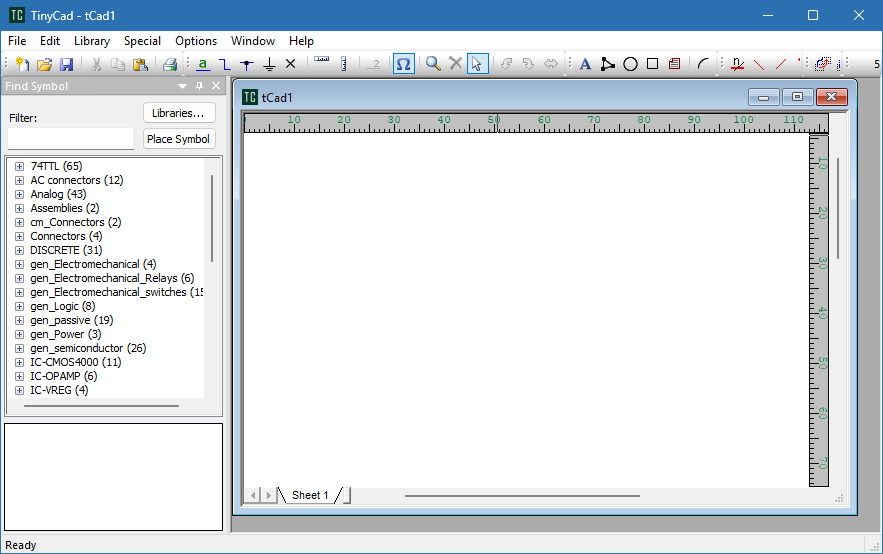The width and height of the screenshot is (883, 554).
Task: Switch to the Sheet 1 tab
Action: click(x=310, y=495)
